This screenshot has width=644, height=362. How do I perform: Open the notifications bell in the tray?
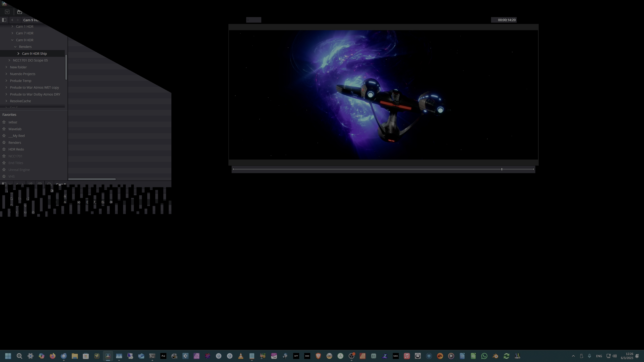click(637, 356)
